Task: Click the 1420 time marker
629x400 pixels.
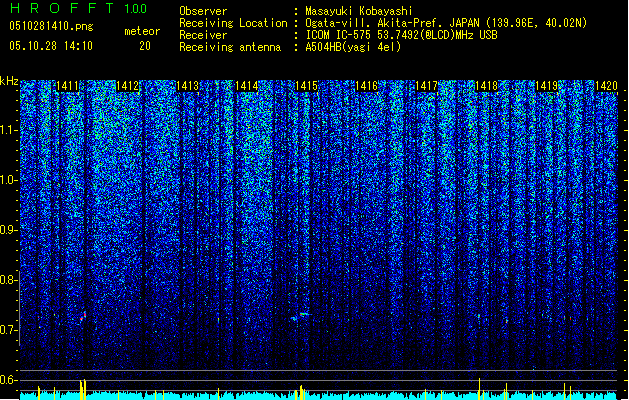Action: 606,86
